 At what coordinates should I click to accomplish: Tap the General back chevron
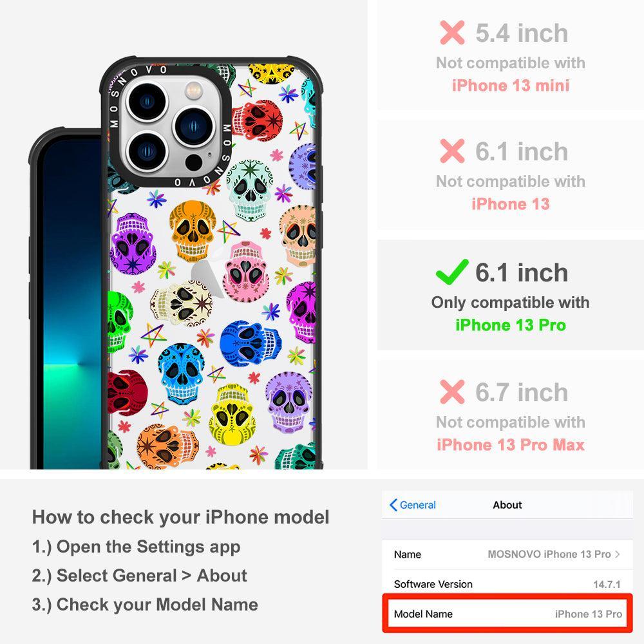tap(393, 505)
